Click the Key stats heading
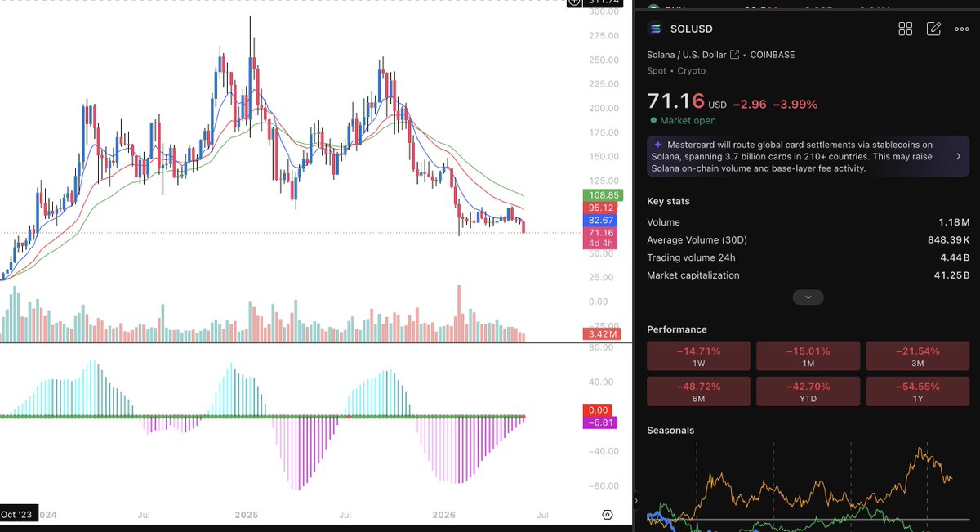Viewport: 980px width, 532px height. pyautogui.click(x=668, y=201)
